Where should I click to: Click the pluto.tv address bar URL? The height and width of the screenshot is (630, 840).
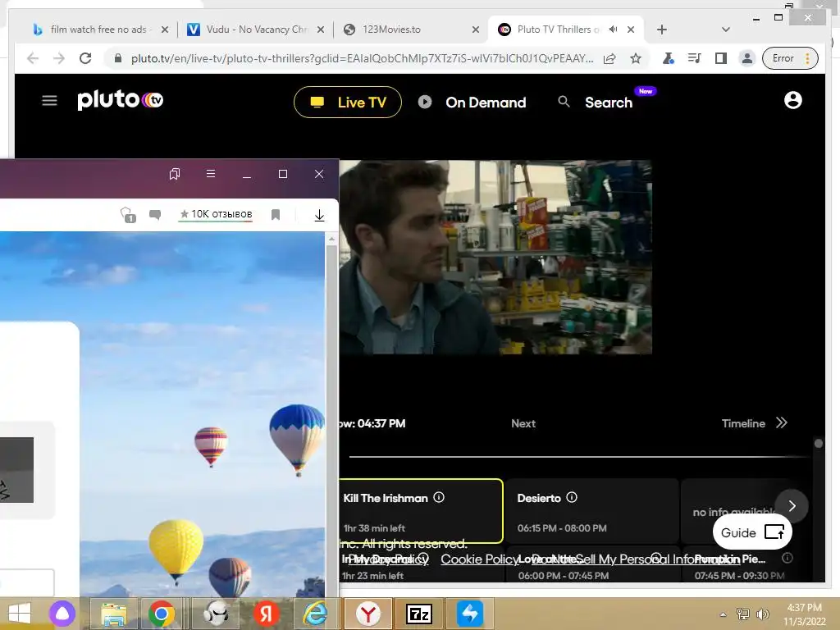click(x=362, y=58)
